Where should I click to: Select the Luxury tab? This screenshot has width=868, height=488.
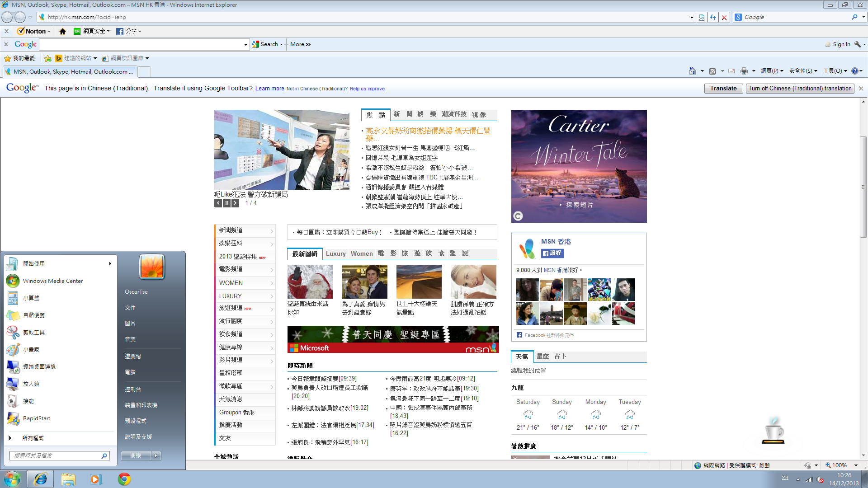[x=335, y=254]
